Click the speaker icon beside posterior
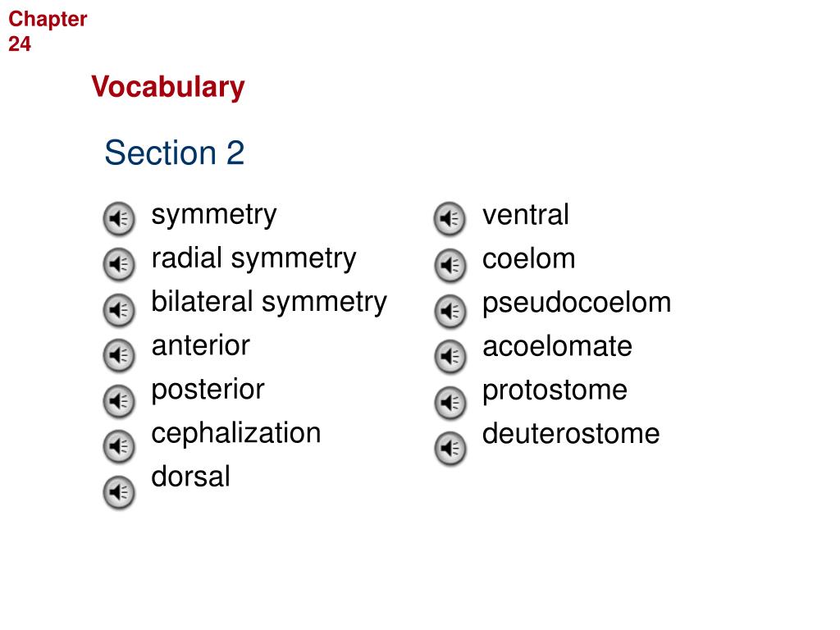 pos(118,400)
